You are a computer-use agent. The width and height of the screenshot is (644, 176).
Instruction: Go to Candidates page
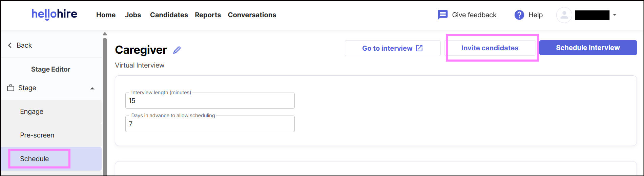(169, 15)
